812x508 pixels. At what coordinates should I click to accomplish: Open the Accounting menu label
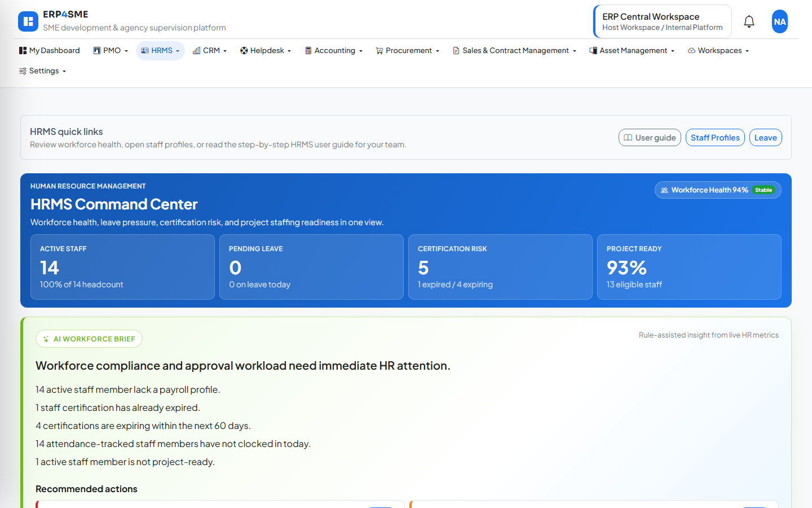335,50
